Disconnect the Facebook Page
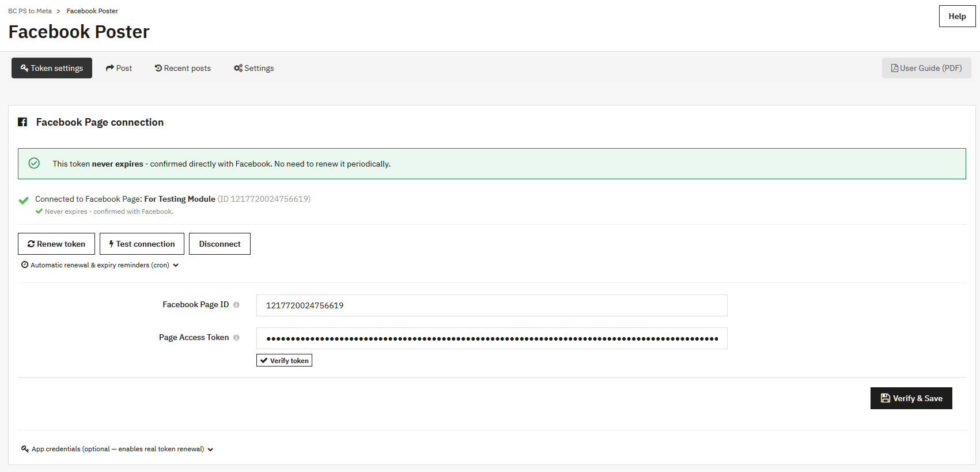The image size is (980, 472). tap(220, 244)
